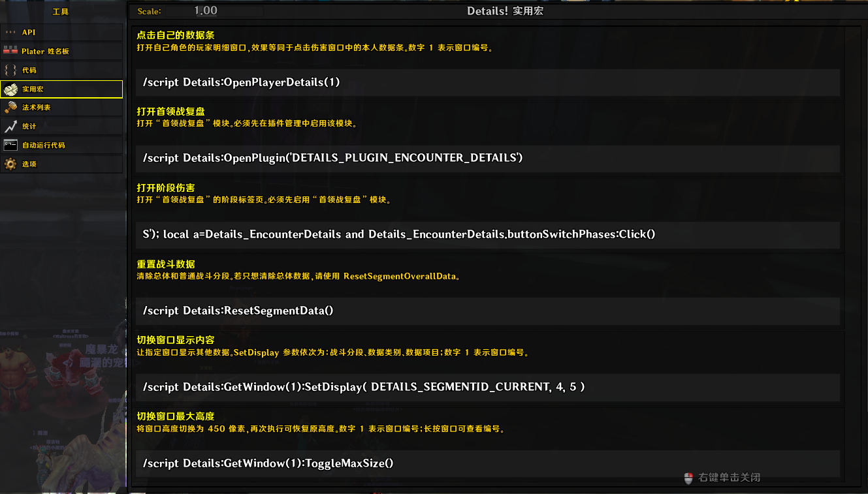This screenshot has height=494, width=868.
Task: Switch to the 实用宏 tab
Action: coord(61,89)
